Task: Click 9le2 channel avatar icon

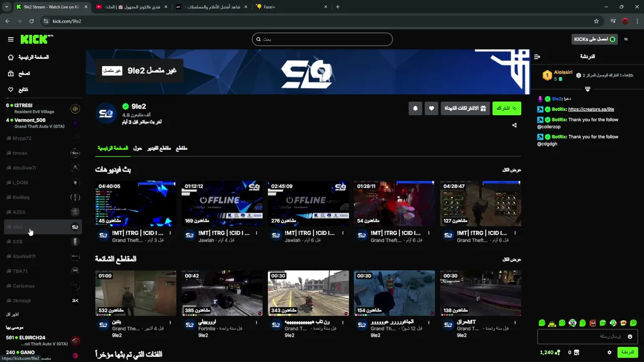Action: (106, 113)
